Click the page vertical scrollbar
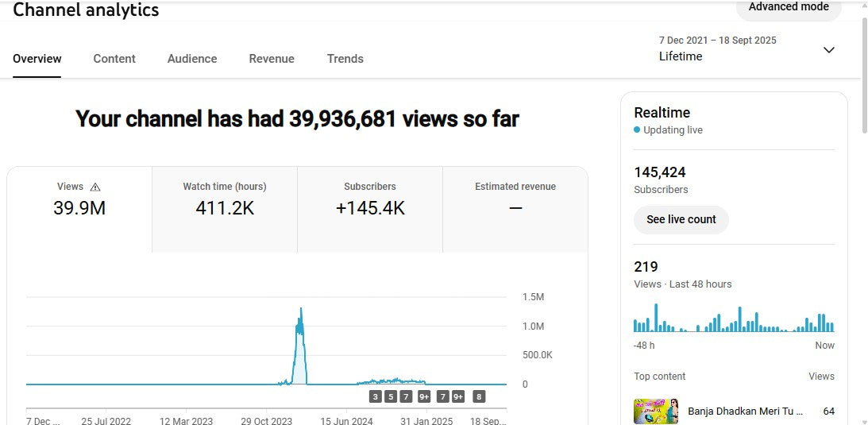Screen dimensions: 868x425 (864, 71)
